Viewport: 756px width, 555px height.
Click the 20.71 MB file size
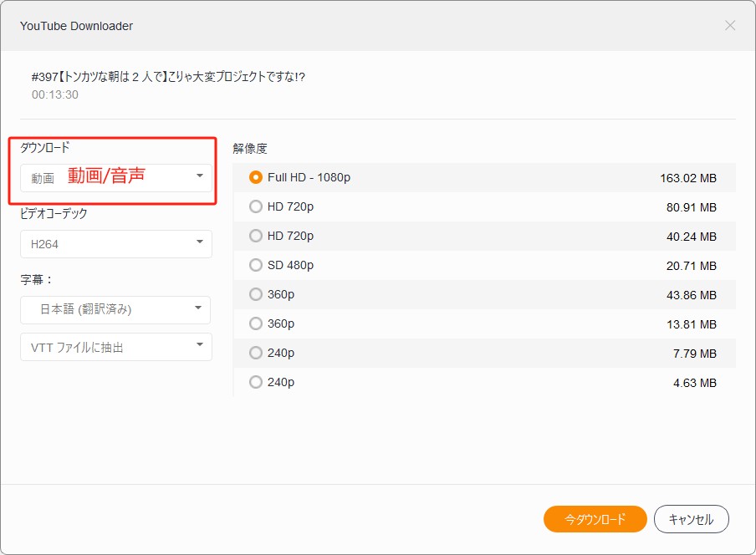(x=692, y=266)
